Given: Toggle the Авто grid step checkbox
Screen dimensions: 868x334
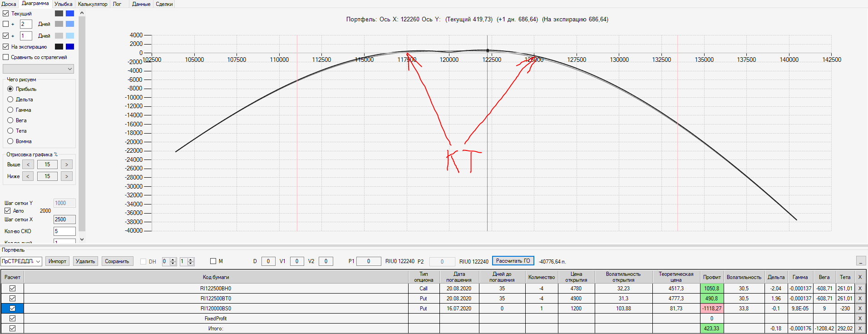Looking at the screenshot, I should tap(8, 211).
